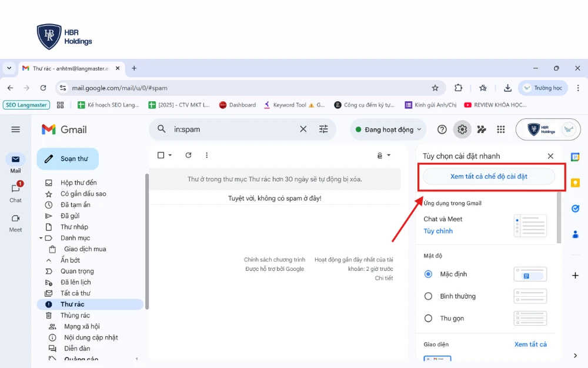Open Google Tasks side panel icon

[x=575, y=208]
